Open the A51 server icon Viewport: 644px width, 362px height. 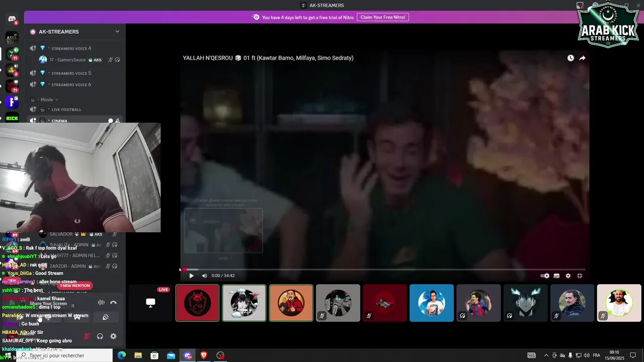12,38
